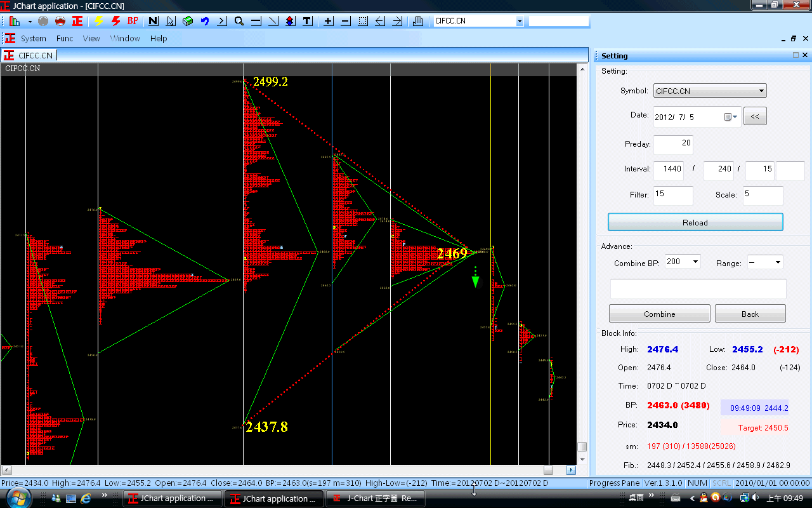Click the Scale input field
Image resolution: width=812 pixels, height=508 pixels.
(763, 196)
